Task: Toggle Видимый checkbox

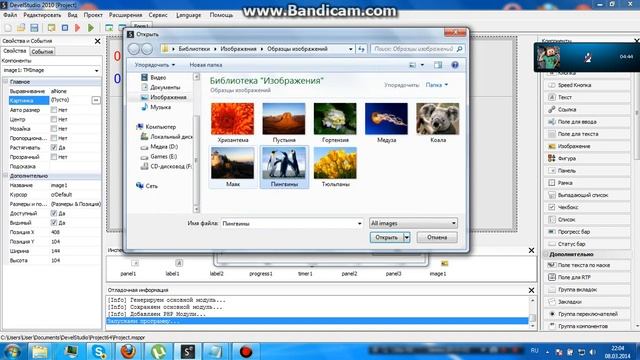Action: point(53,222)
